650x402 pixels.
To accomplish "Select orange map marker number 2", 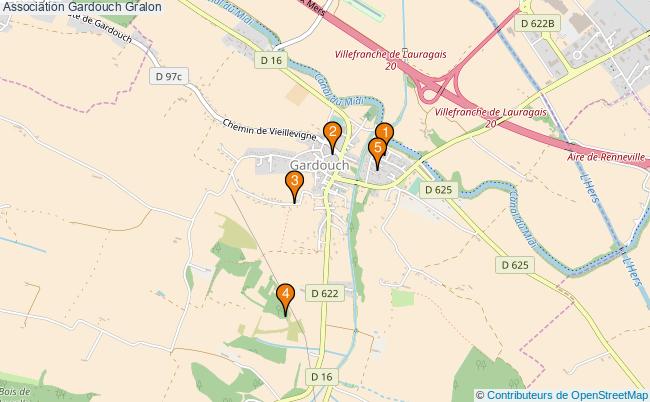I will tap(332, 133).
